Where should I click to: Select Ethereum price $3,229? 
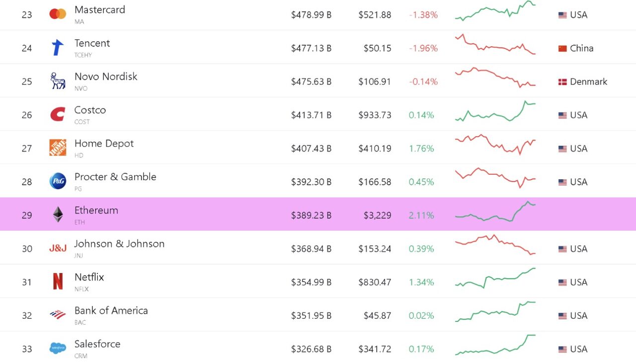[x=377, y=216]
